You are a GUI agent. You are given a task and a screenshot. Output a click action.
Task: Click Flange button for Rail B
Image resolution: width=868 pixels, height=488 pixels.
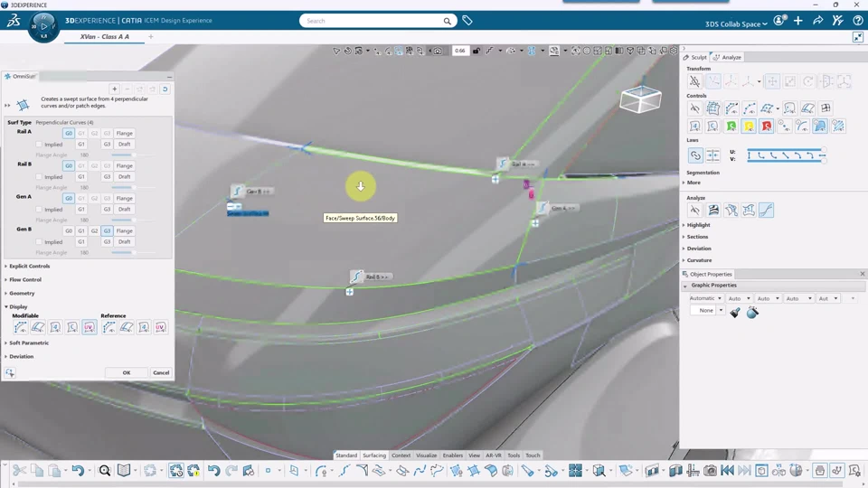125,166
